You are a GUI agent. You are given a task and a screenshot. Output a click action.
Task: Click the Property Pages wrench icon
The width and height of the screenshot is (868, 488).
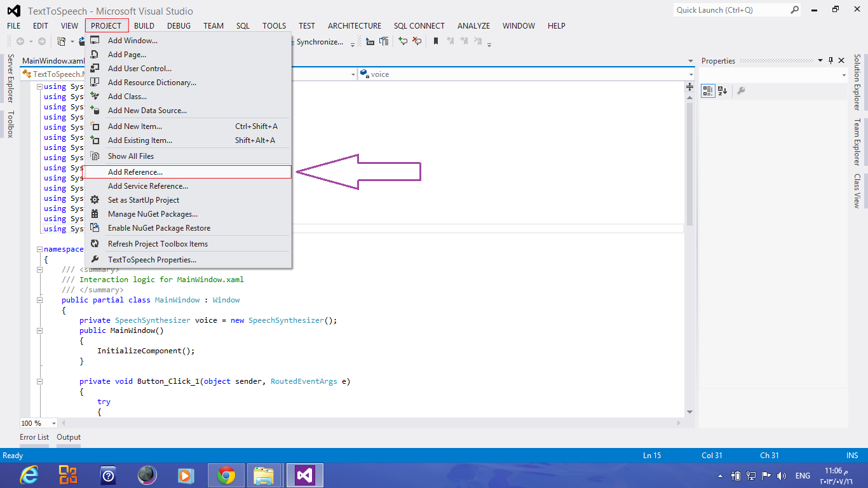741,91
